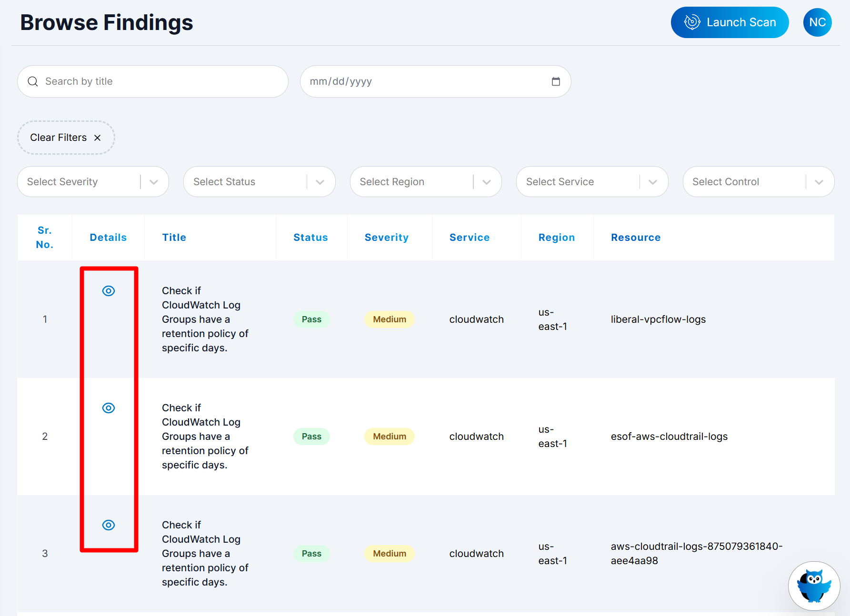The height and width of the screenshot is (616, 850).
Task: Click the Severity column header
Action: pos(386,238)
